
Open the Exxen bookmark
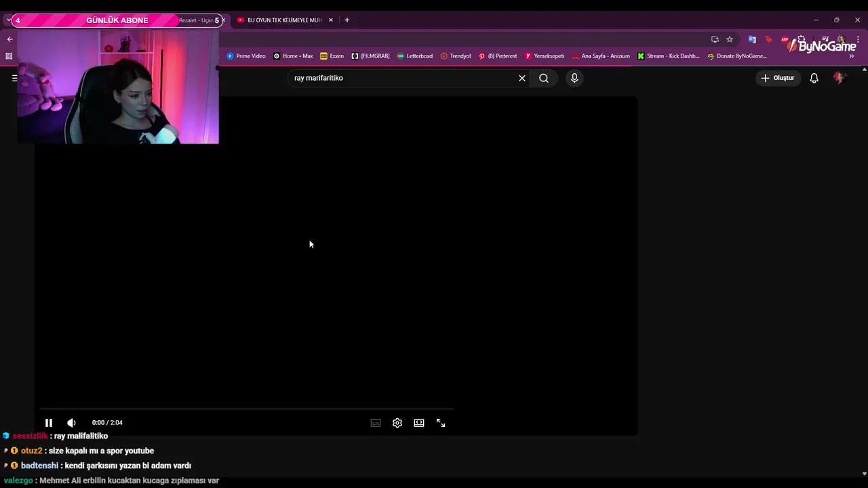click(332, 56)
